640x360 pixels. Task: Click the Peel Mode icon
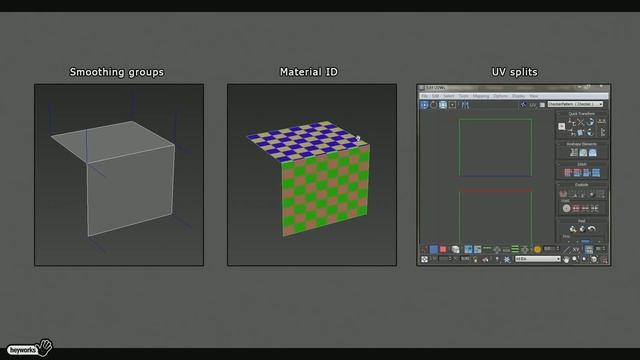[582, 229]
